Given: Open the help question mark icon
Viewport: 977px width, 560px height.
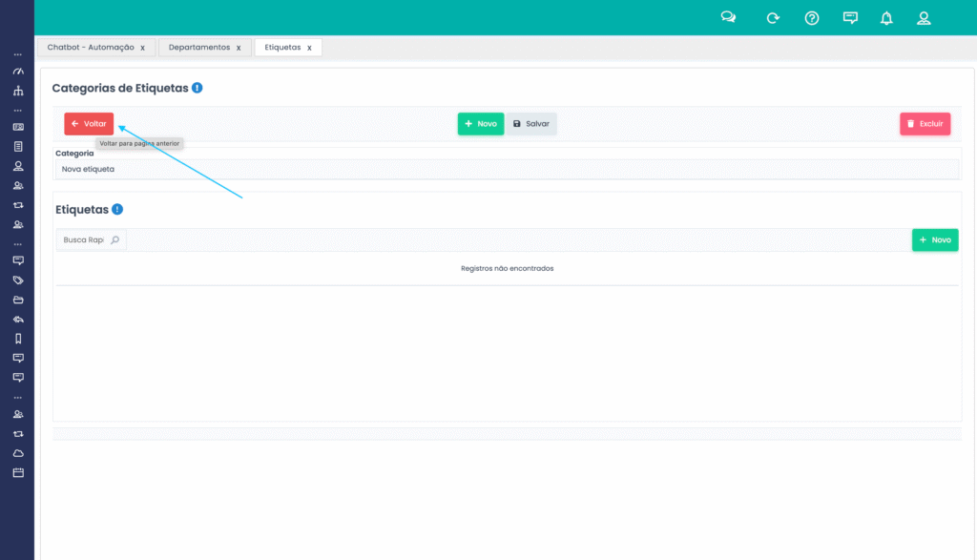Looking at the screenshot, I should coord(812,18).
